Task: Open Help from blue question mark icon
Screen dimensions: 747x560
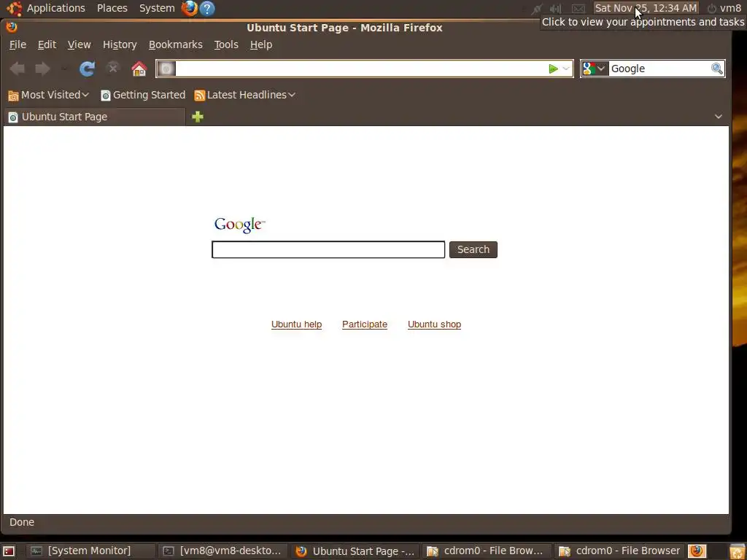Action: tap(206, 8)
